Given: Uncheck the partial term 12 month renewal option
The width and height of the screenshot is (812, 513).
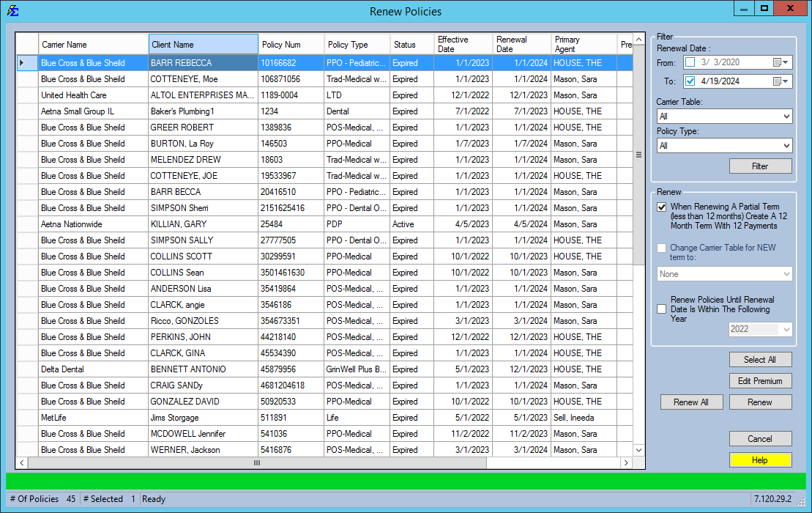Looking at the screenshot, I should pos(661,207).
